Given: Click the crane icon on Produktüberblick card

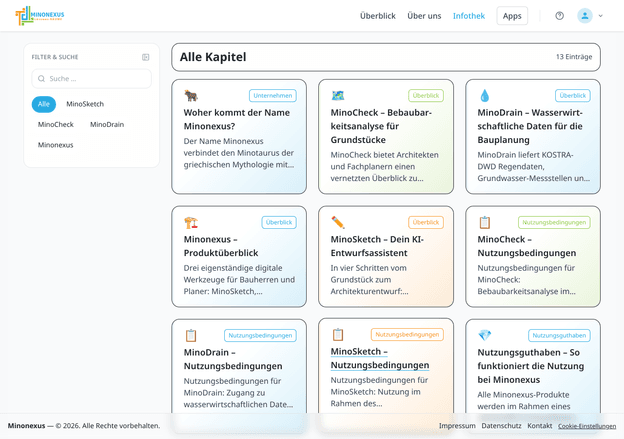Looking at the screenshot, I should (191, 222).
